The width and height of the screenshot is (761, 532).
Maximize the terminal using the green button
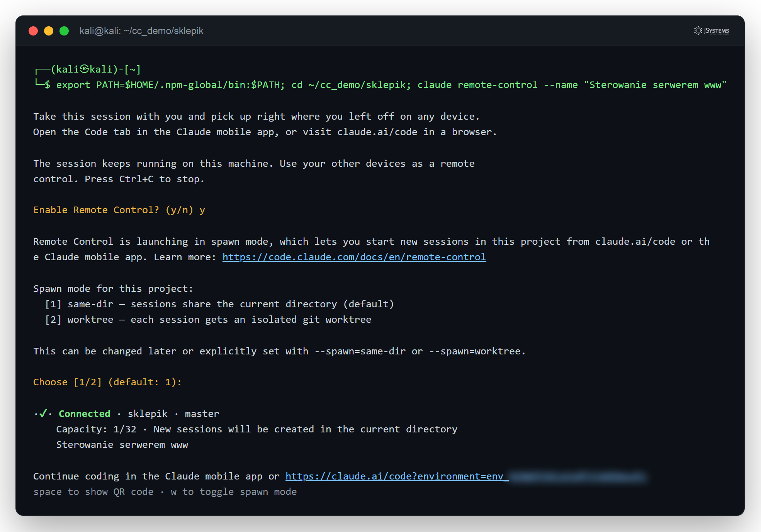coord(64,31)
